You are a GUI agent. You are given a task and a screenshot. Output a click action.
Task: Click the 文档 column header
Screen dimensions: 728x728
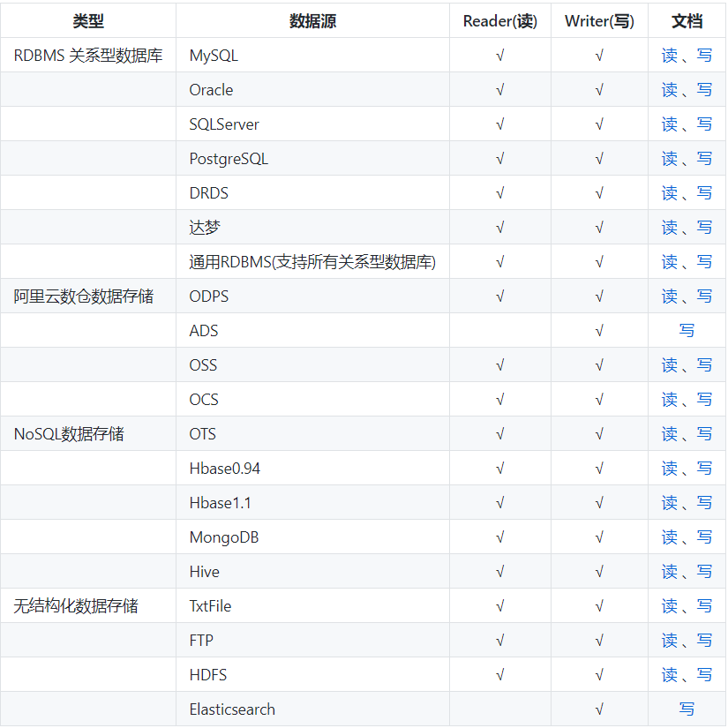click(x=687, y=21)
